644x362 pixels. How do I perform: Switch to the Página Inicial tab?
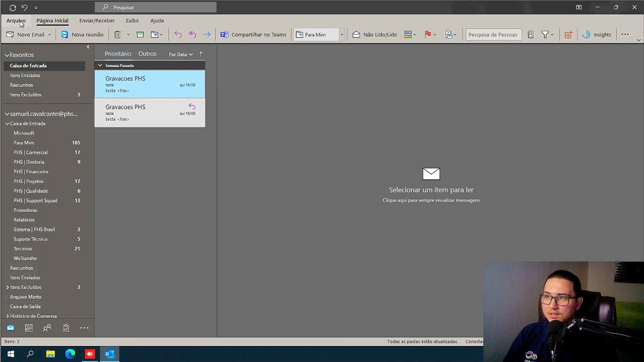(52, 20)
